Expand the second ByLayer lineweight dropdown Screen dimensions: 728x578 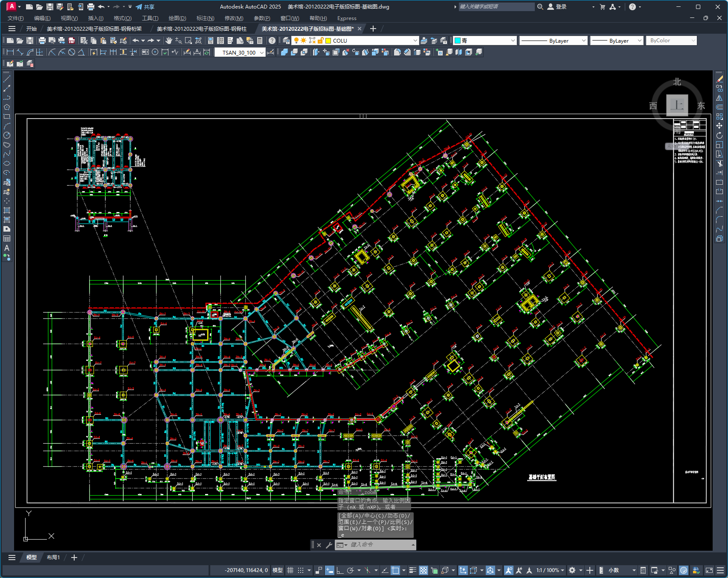[639, 41]
